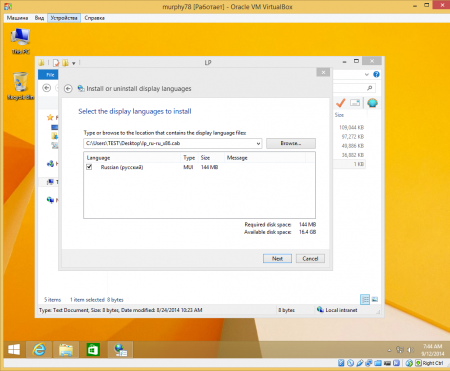Select This PC node in navigation pane
Image resolution: width=450 pixels, height=371 pixels.
coord(50,182)
